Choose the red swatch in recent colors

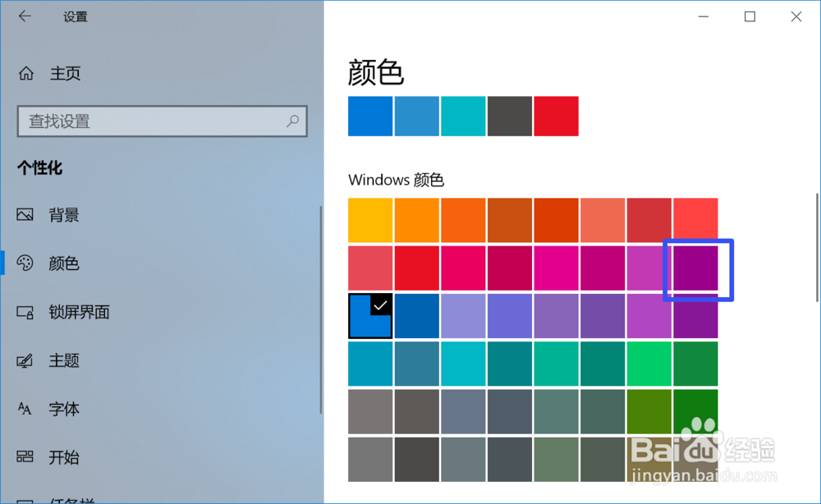pos(556,117)
